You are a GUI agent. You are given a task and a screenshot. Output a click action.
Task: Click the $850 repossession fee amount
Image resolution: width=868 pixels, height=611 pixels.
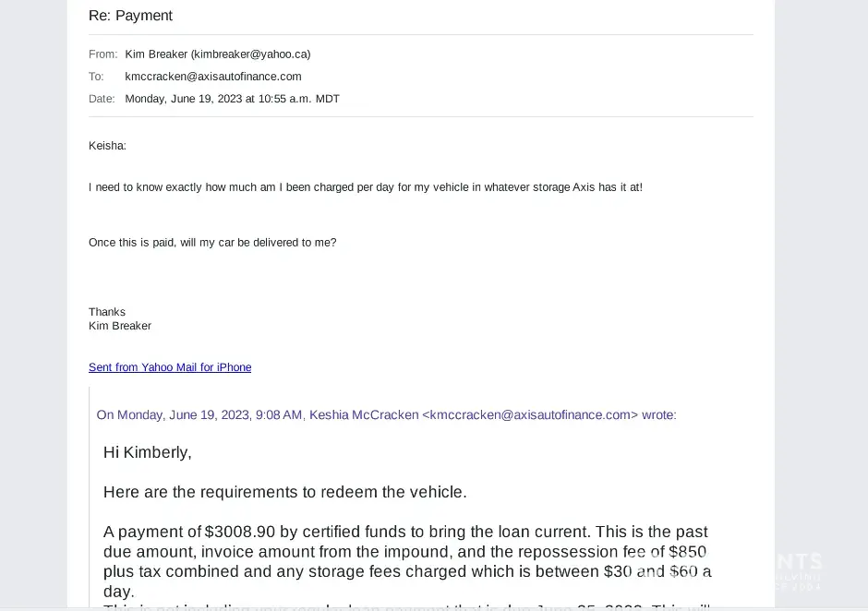(x=688, y=552)
